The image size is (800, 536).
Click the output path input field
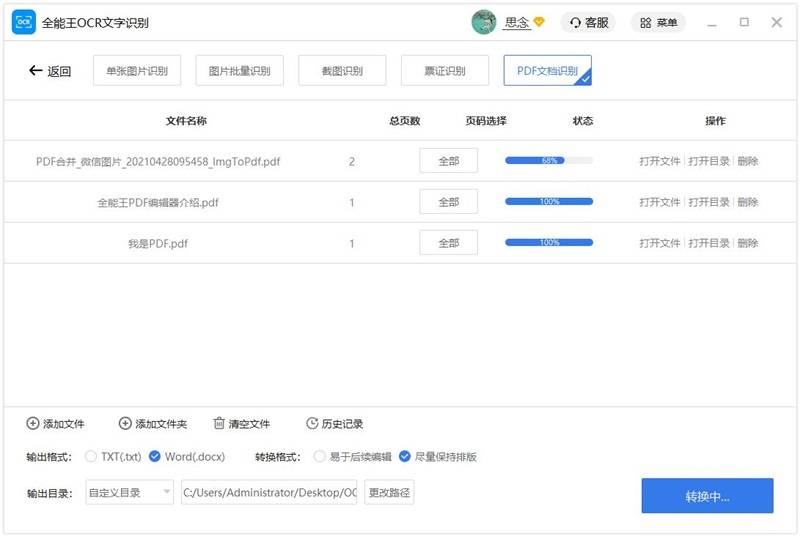tap(269, 492)
